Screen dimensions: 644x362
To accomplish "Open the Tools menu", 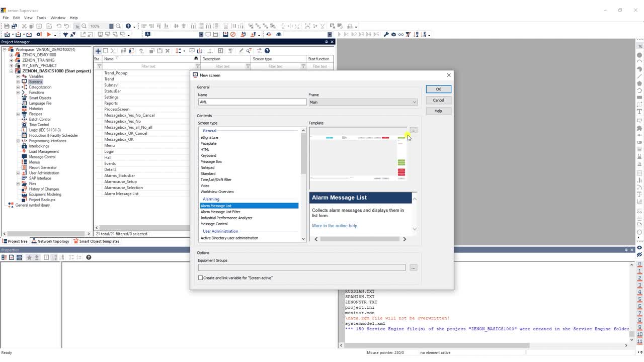I will click(x=41, y=18).
